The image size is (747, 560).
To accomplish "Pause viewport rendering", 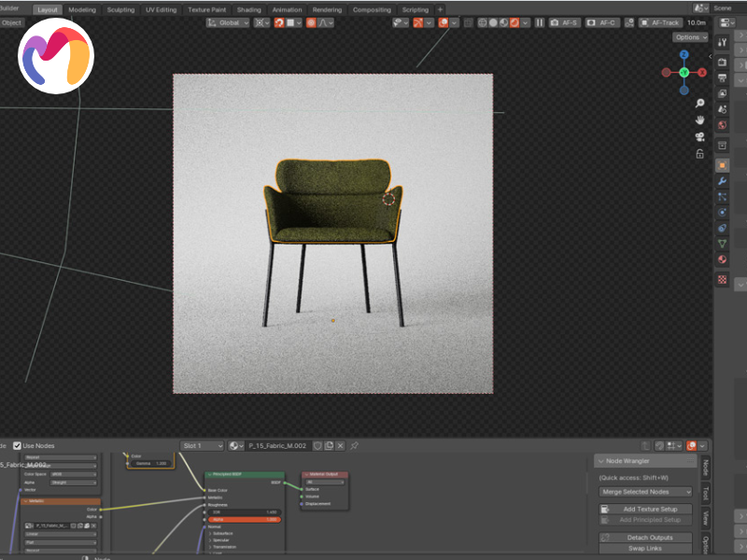I will pyautogui.click(x=540, y=22).
